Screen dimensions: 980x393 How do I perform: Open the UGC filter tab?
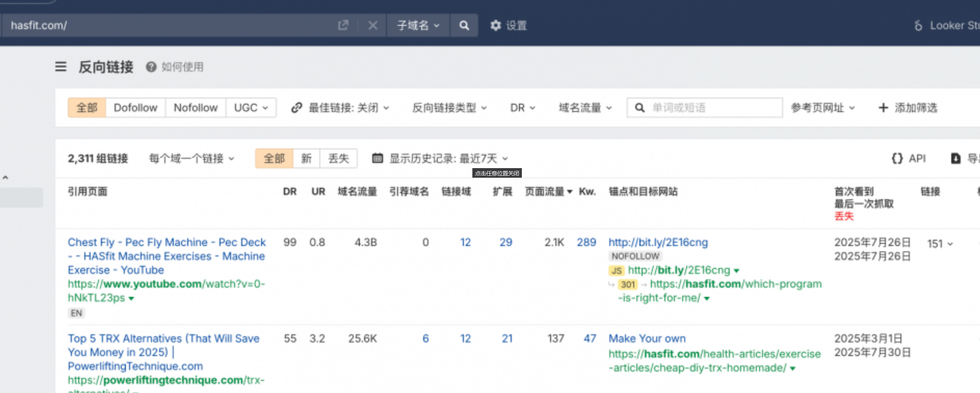(250, 108)
